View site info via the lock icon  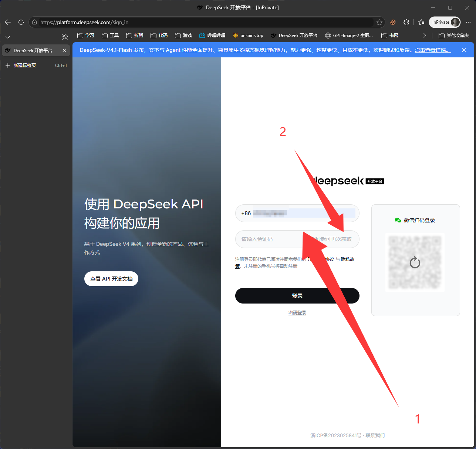pos(34,22)
